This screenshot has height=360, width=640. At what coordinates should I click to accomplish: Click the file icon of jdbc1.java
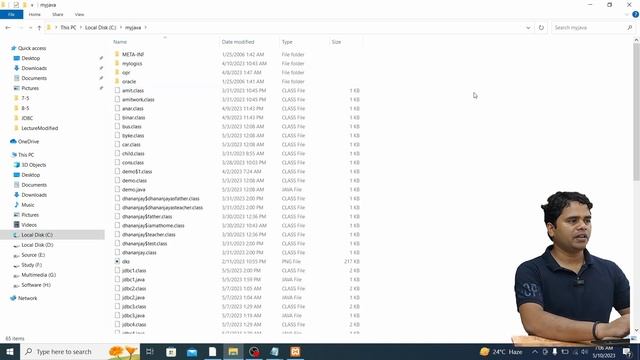click(117, 279)
